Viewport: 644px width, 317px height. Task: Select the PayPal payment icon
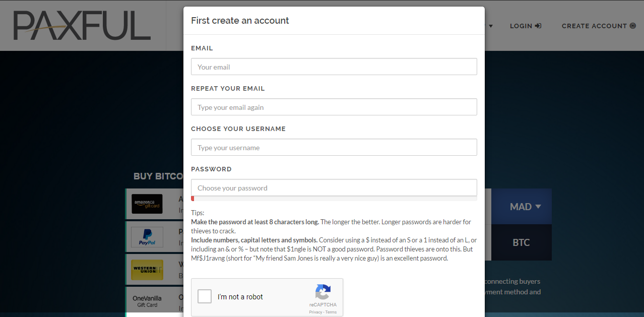click(x=147, y=237)
